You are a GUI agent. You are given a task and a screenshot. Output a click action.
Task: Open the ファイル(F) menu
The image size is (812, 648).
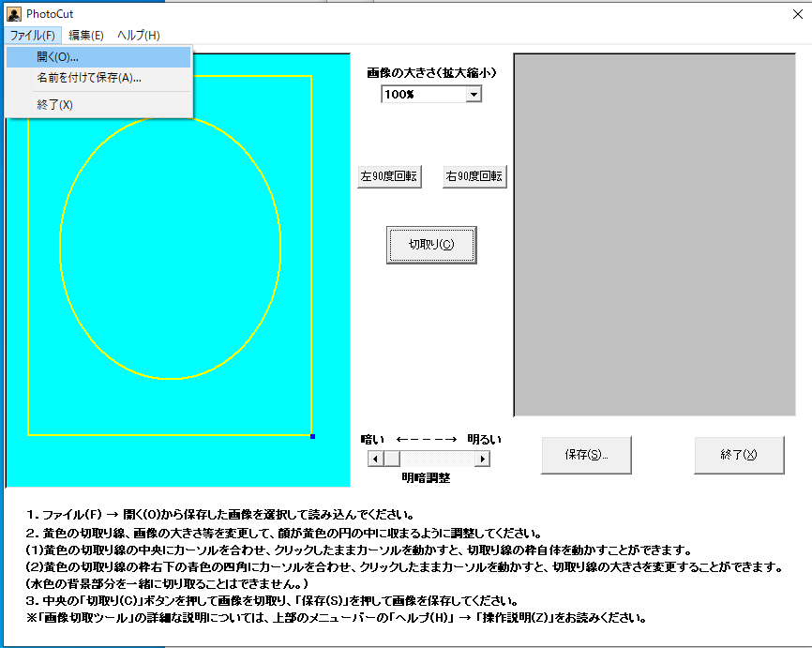[33, 36]
